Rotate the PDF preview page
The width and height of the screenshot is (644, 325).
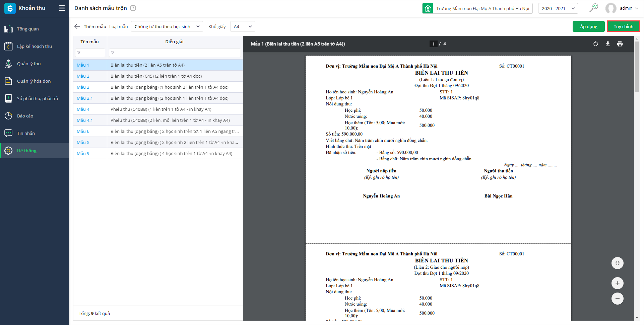coord(596,44)
